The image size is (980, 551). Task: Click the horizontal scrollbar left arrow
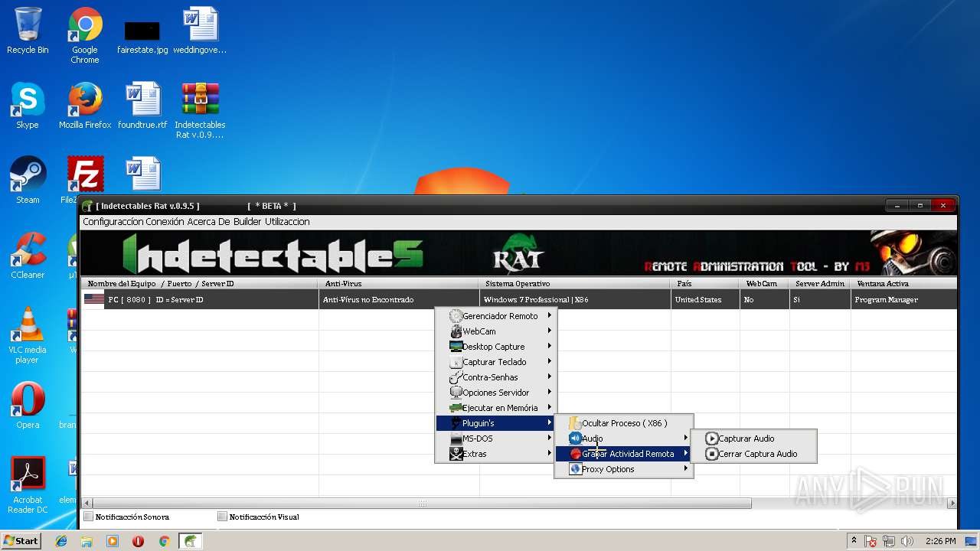coord(87,504)
